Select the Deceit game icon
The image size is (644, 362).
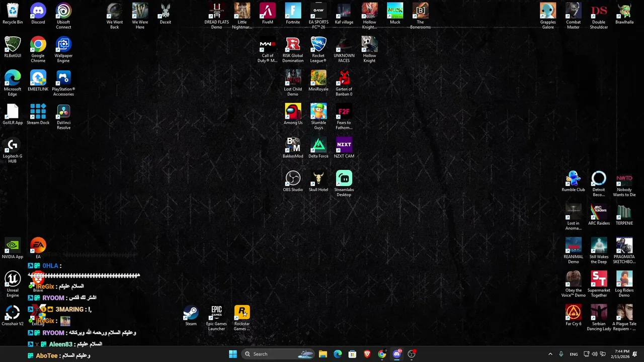166,14
